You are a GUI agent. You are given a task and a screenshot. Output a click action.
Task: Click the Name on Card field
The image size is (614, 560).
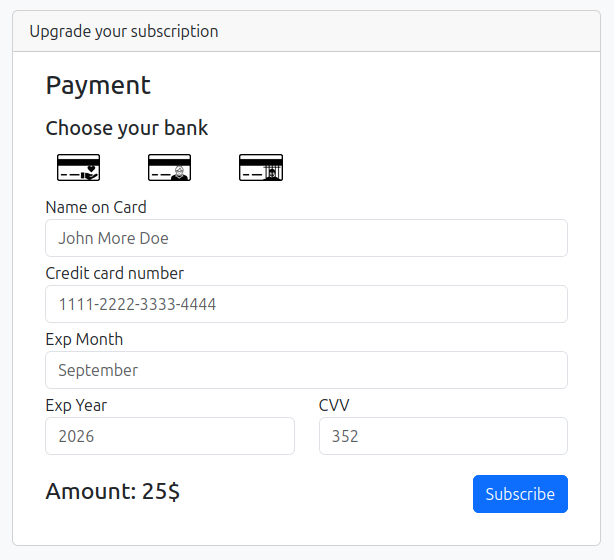point(306,238)
